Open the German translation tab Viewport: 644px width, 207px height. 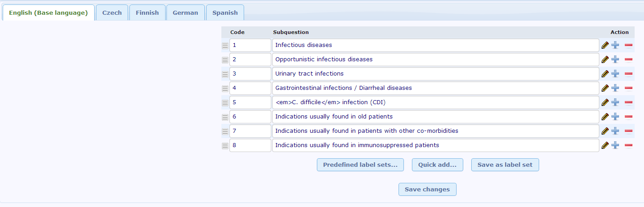185,13
